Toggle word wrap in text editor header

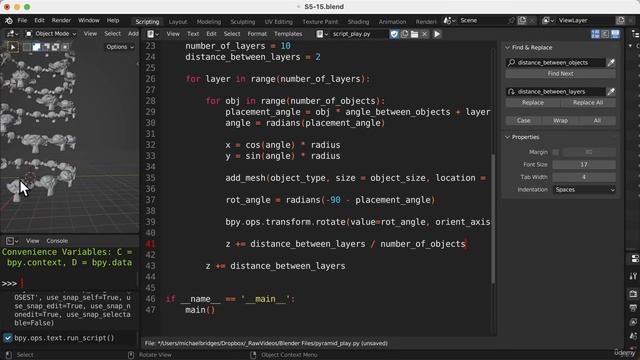[x=605, y=34]
